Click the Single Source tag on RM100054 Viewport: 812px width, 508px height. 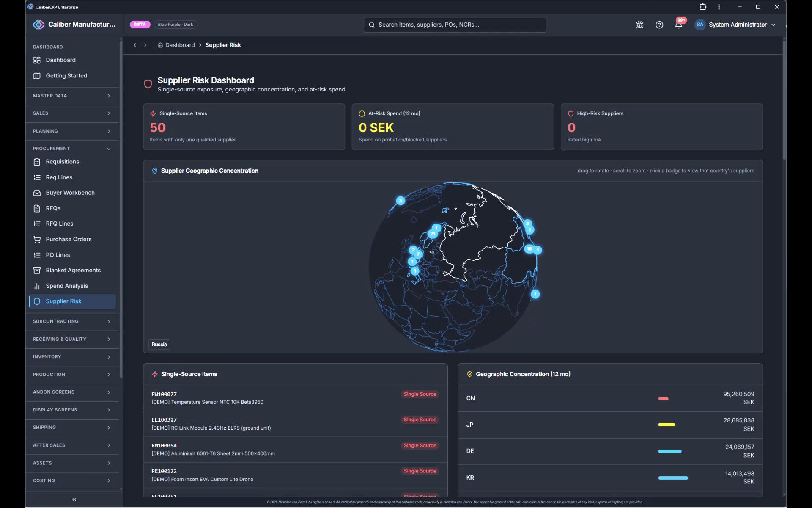420,445
